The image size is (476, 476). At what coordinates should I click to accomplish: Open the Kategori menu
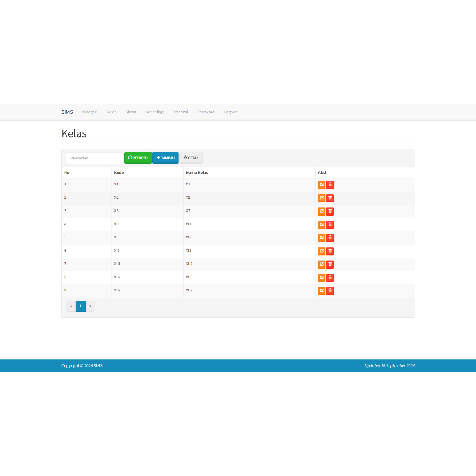pos(90,112)
